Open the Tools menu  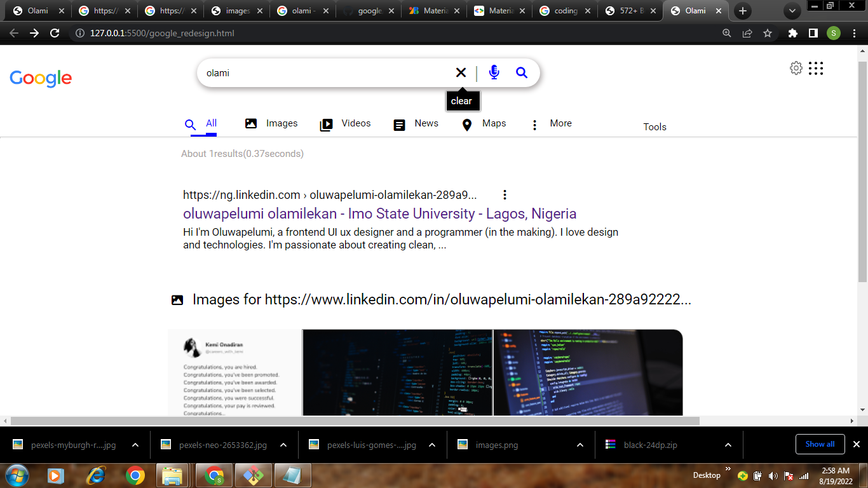654,127
